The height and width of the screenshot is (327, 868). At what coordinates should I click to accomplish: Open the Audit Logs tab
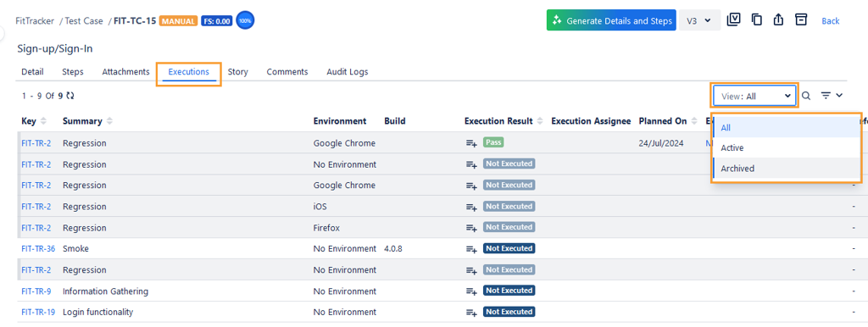point(347,72)
